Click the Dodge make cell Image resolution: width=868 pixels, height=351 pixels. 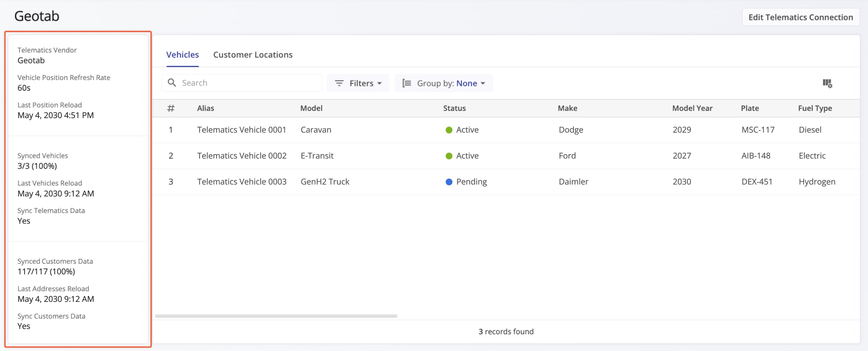[571, 130]
